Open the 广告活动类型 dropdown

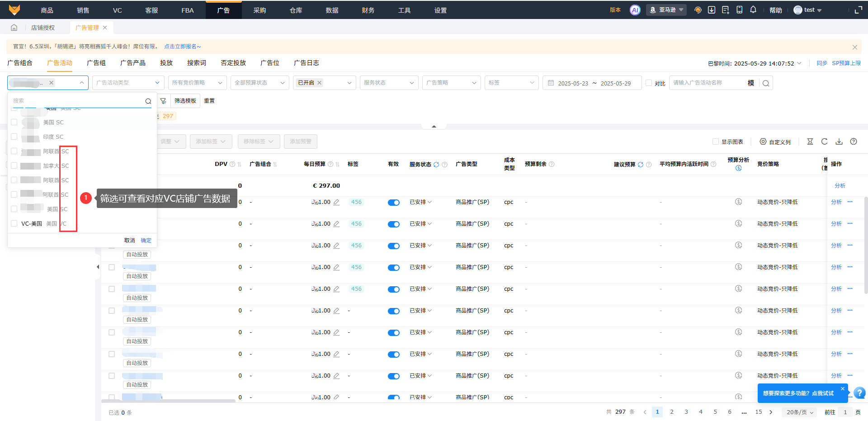(128, 83)
